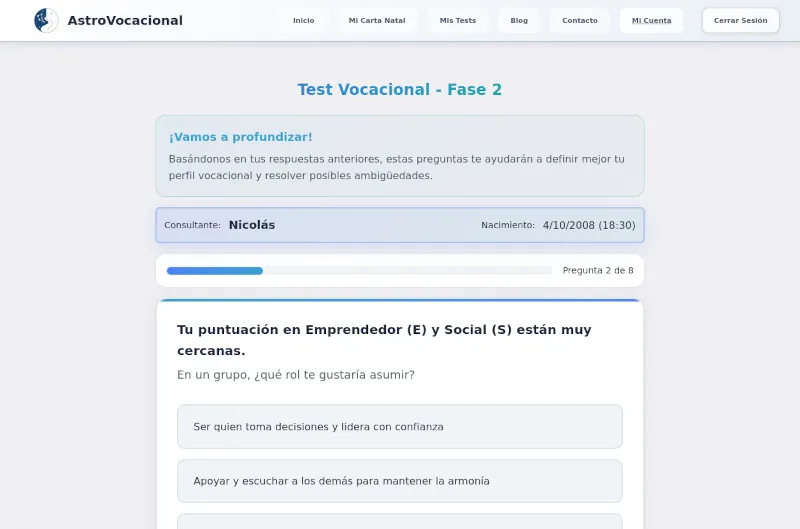This screenshot has height=529, width=800.
Task: Choose the answer about leading with confidence
Action: tap(400, 427)
